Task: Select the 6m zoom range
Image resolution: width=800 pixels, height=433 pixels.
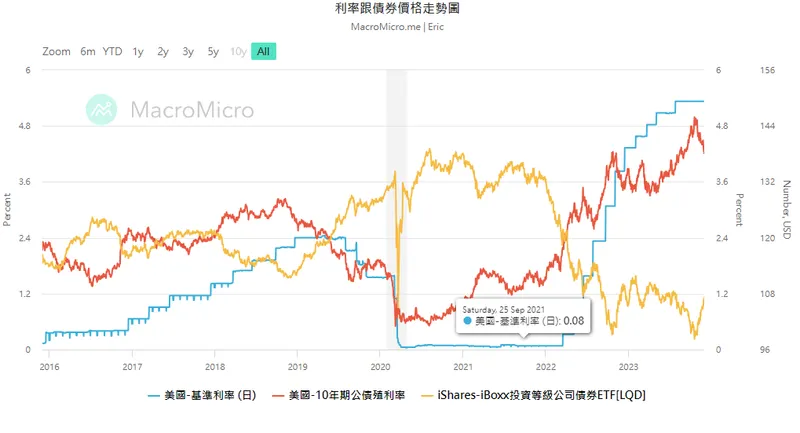Action: 88,51
